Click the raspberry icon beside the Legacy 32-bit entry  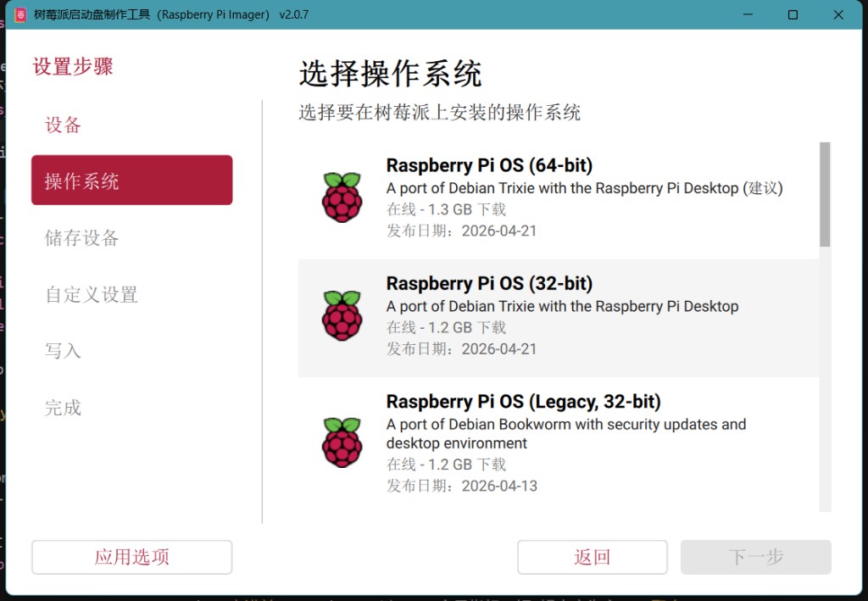(342, 442)
